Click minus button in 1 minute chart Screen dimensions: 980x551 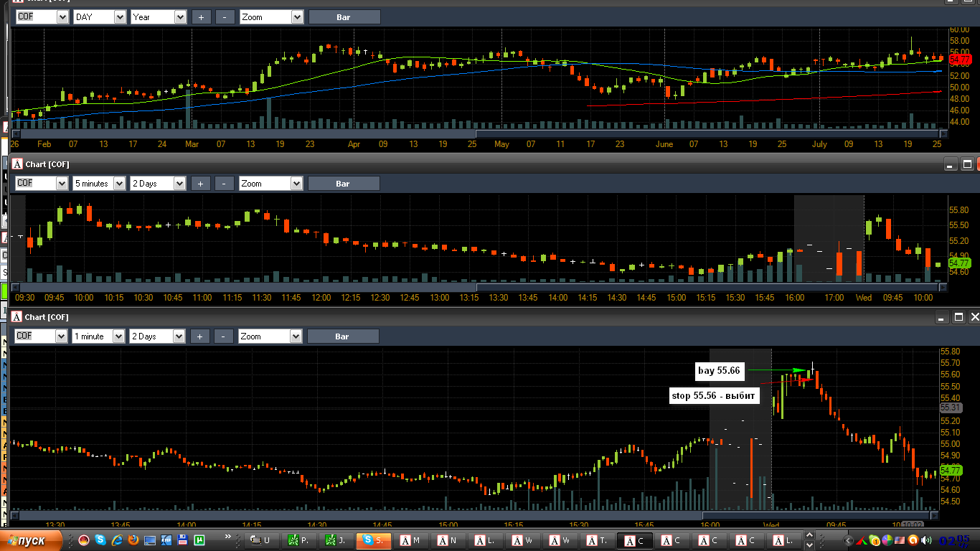coord(224,336)
